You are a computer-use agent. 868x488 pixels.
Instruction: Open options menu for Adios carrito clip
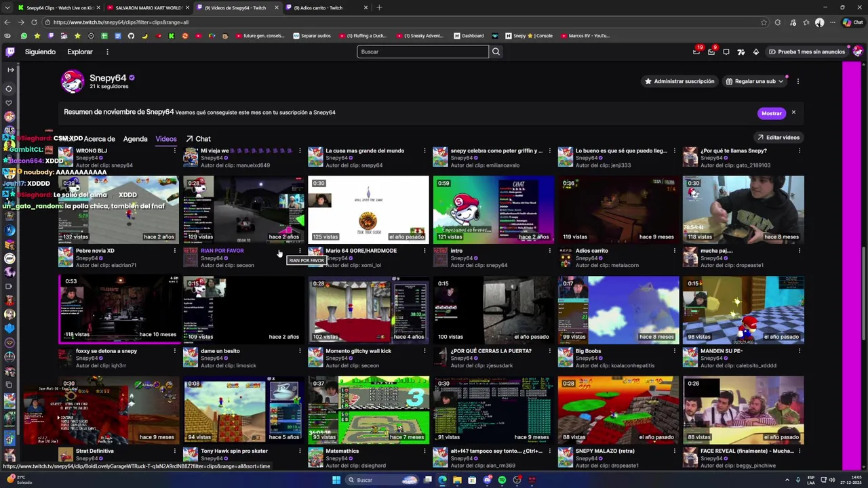674,251
